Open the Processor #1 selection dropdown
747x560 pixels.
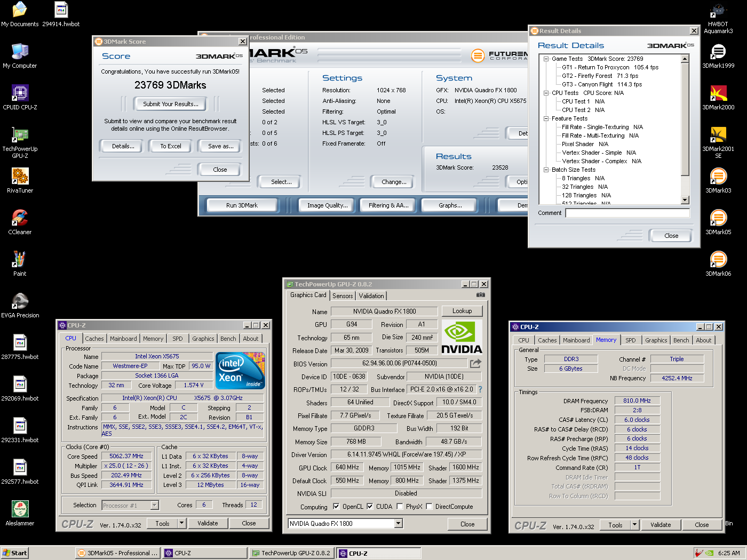click(154, 505)
